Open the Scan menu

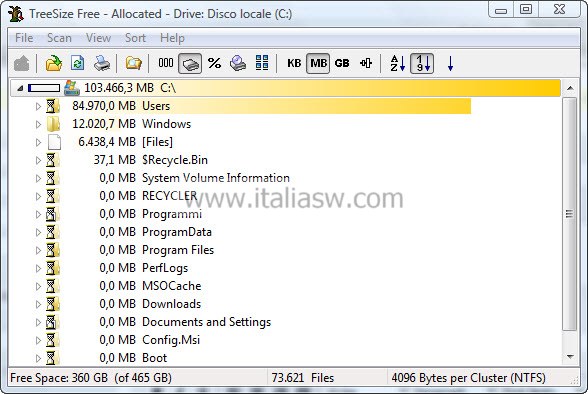pyautogui.click(x=59, y=38)
